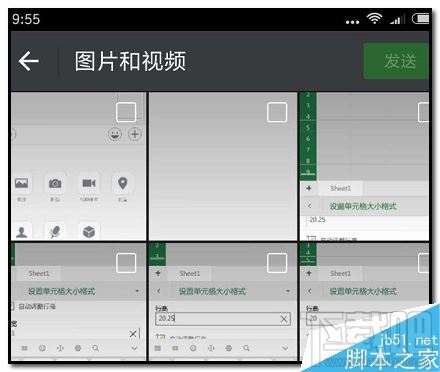The height and width of the screenshot is (372, 440).
Task: Tap the 9:55 clock in status bar
Action: (x=26, y=19)
